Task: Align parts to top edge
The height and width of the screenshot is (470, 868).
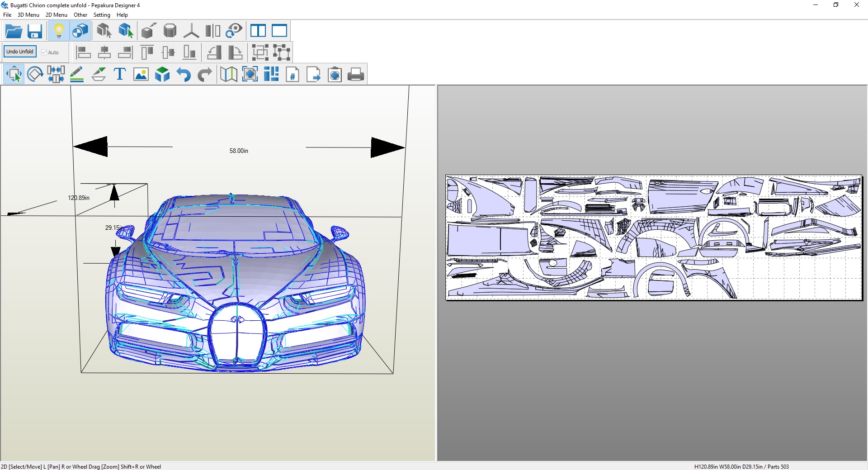Action: [x=147, y=52]
